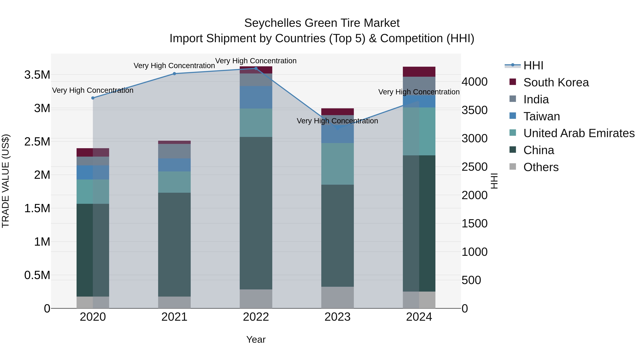Click the 2021 x-axis label
The width and height of the screenshot is (644, 362).
click(x=174, y=317)
